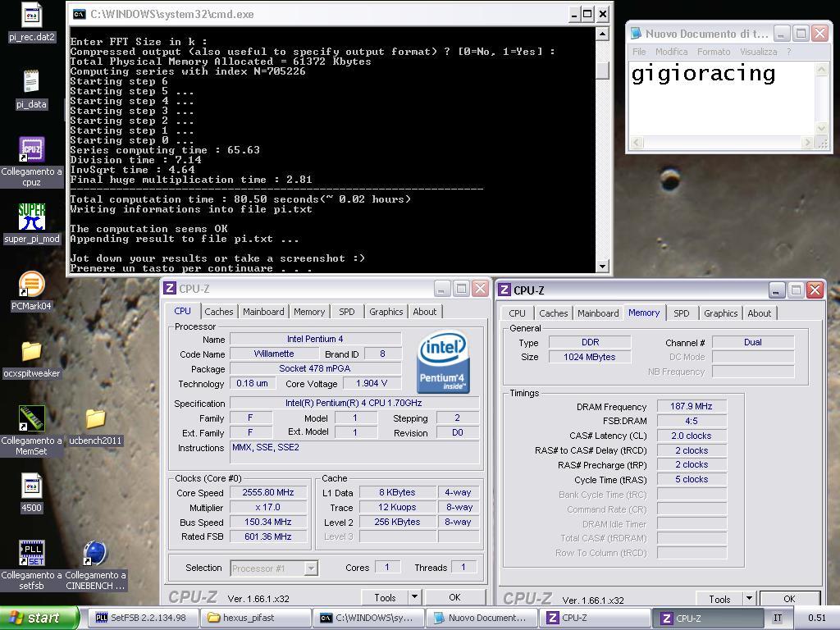Click OK in right CPU-Z window

[x=790, y=598]
